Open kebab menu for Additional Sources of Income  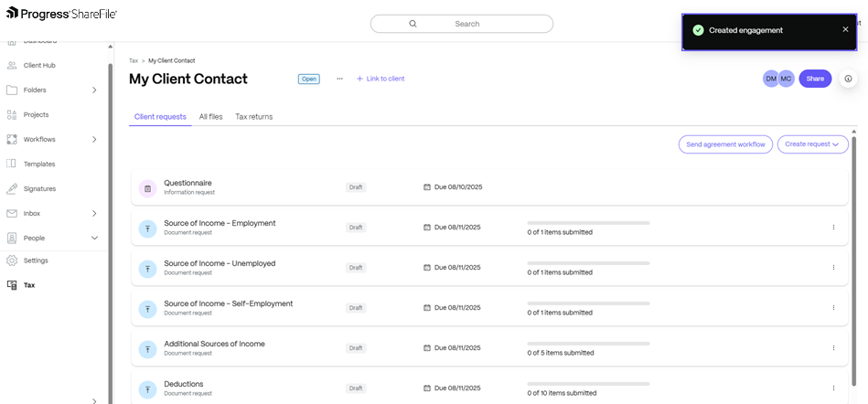coord(833,347)
